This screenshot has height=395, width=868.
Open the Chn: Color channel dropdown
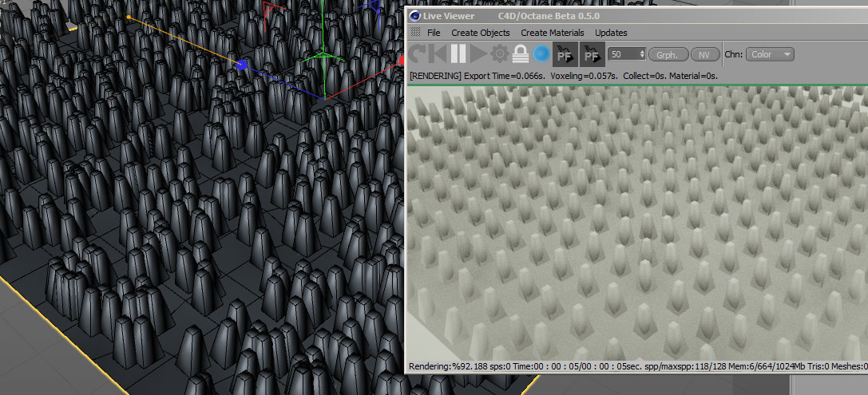pos(770,54)
